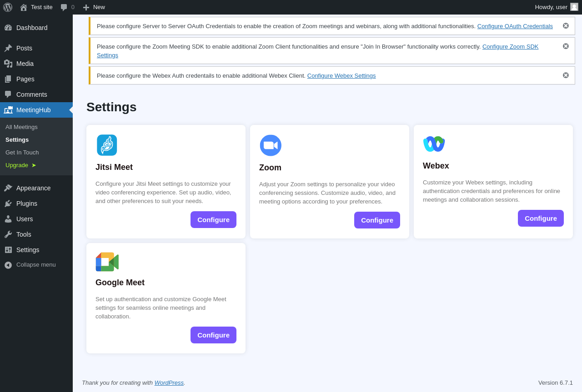Open the Configure Webex Settings link

point(341,76)
